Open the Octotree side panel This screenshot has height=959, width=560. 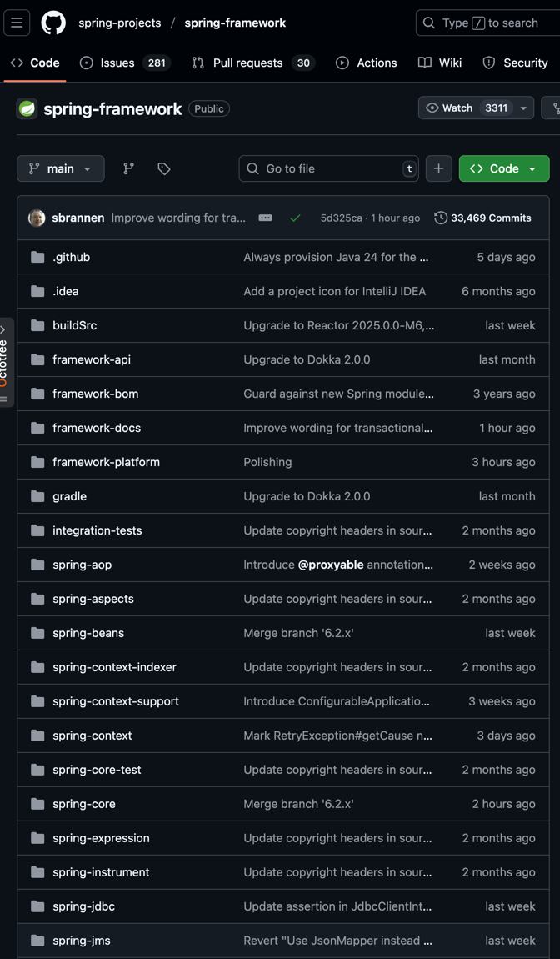click(x=5, y=363)
